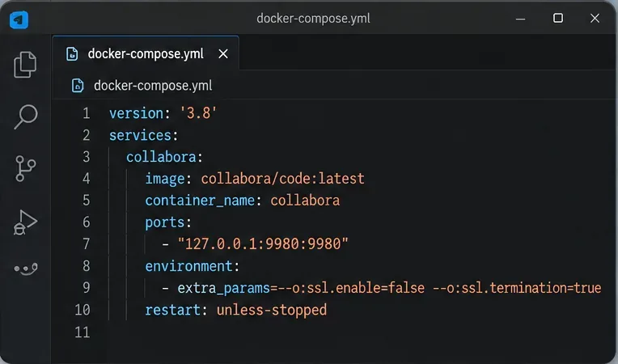The height and width of the screenshot is (364, 618).
Task: Click the 'ports' key
Action: (165, 222)
